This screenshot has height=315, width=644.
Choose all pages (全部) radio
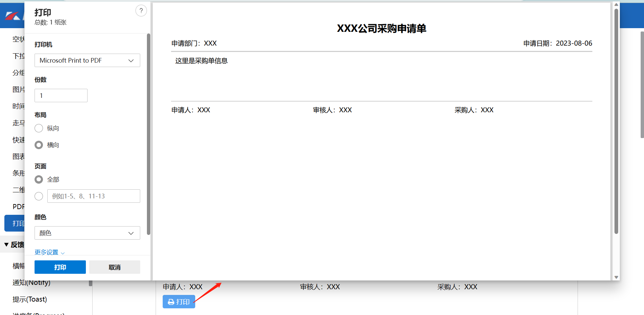39,180
